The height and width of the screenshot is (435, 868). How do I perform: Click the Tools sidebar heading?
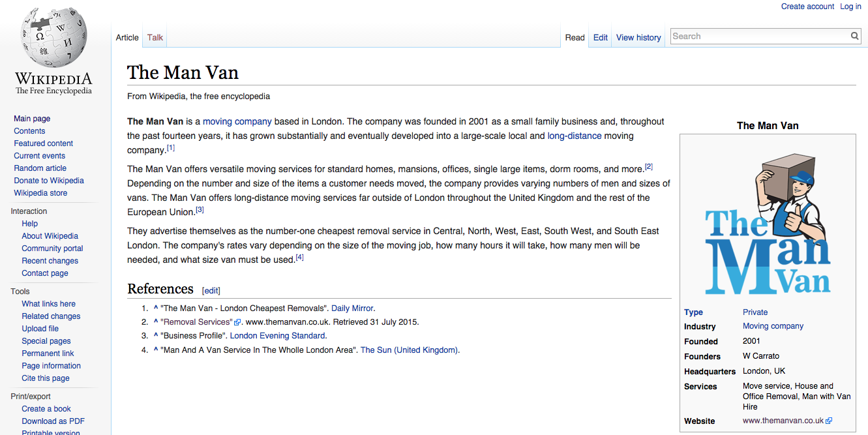pos(20,292)
